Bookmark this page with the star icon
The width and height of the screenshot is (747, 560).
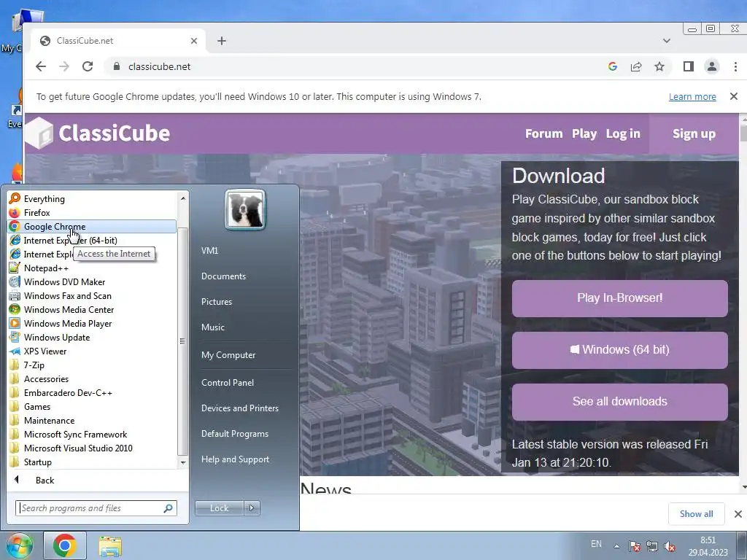[659, 66]
